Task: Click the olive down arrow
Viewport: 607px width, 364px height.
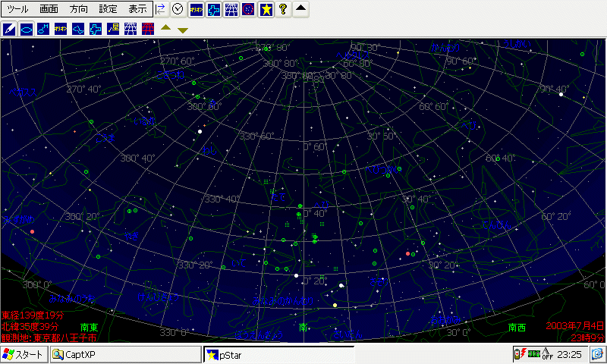Action: (183, 30)
